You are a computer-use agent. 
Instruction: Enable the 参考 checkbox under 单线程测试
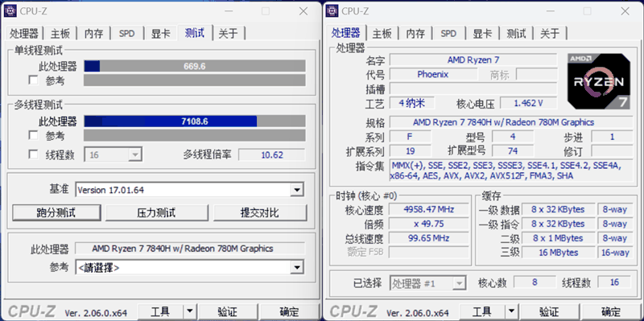[x=33, y=80]
